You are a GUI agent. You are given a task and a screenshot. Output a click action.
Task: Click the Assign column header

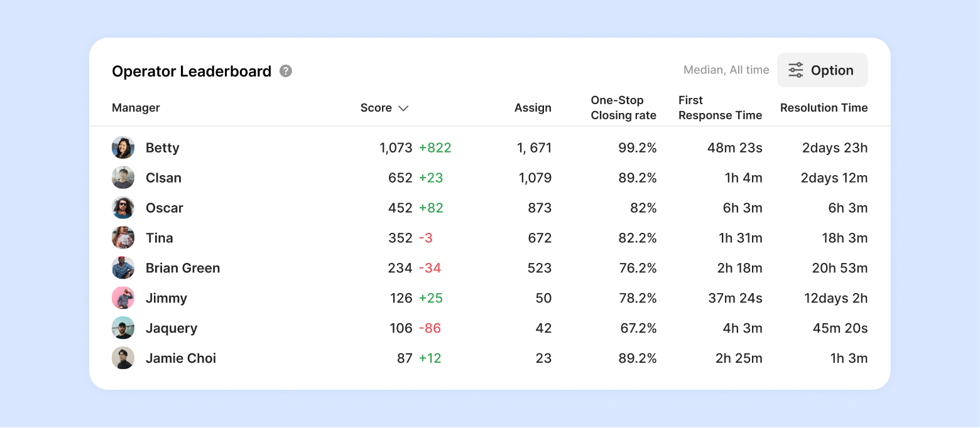click(x=533, y=108)
